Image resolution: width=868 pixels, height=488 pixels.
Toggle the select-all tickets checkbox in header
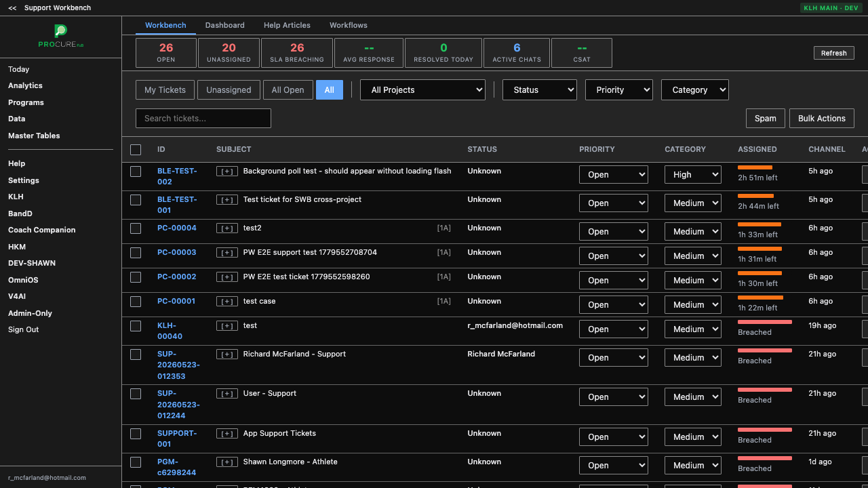tap(136, 150)
